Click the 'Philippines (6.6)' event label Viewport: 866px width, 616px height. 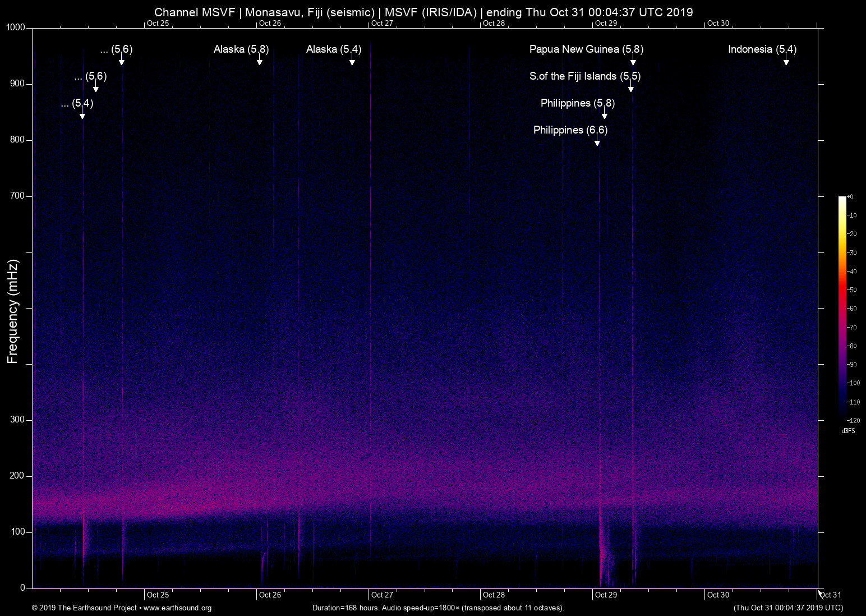[570, 130]
